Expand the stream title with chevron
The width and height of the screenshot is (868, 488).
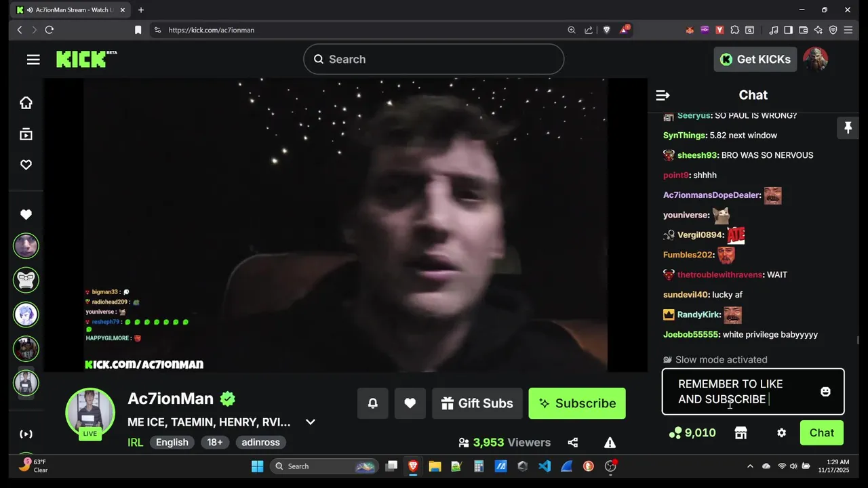click(311, 422)
